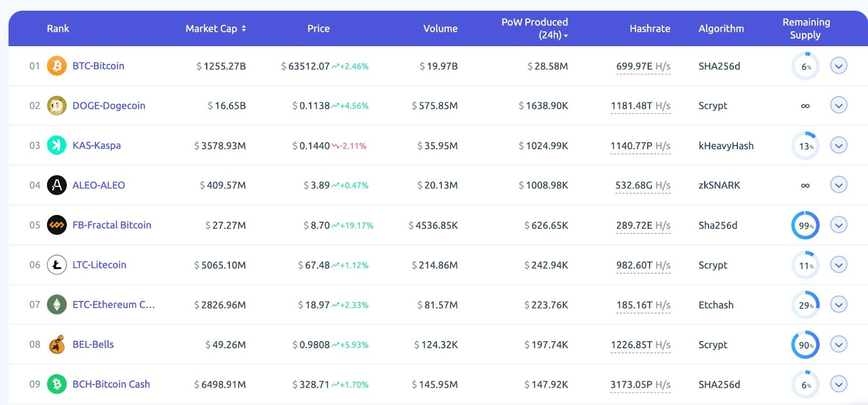868x405 pixels.
Task: Click the Market Cap sort arrows icon
Action: click(244, 28)
